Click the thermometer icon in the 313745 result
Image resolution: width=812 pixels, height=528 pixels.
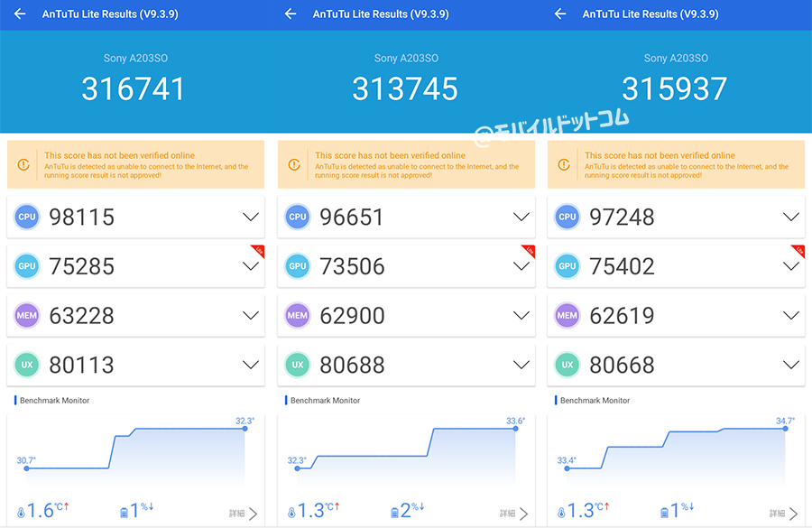tap(291, 513)
